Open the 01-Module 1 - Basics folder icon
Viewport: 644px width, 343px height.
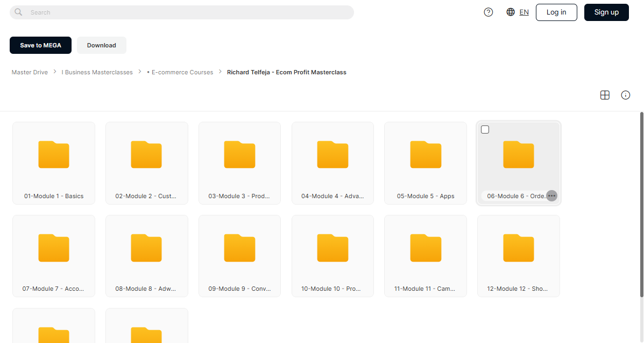pos(54,155)
